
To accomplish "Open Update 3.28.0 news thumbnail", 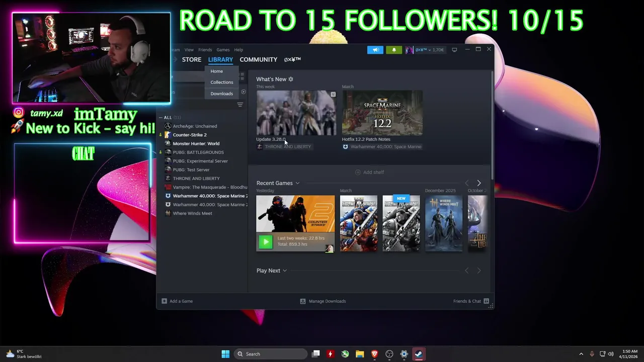I will (296, 113).
